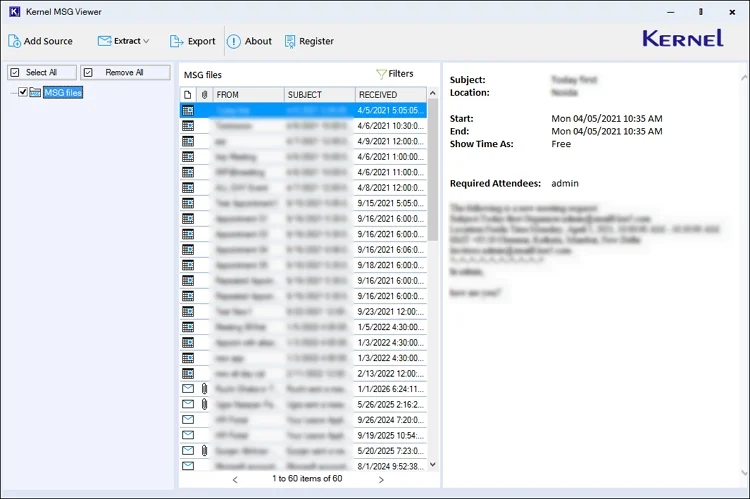This screenshot has width=750, height=499.
Task: Click the received date 9/15/2021 5:05:0...
Action: (x=390, y=203)
